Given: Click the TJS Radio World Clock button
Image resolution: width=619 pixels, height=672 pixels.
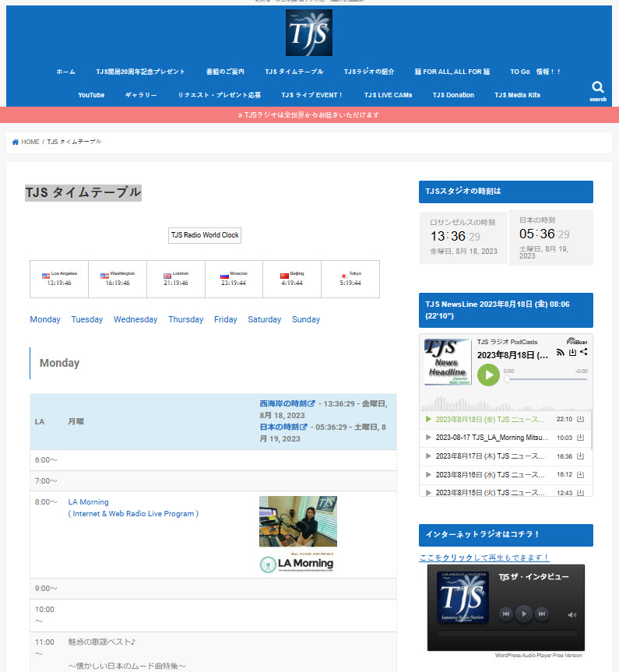Looking at the screenshot, I should coord(205,235).
